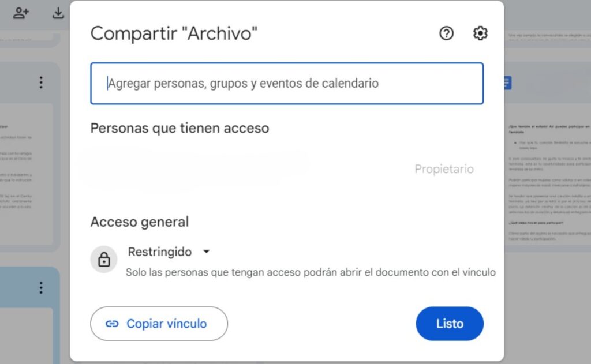Screen dimensions: 591x364
Task: Click the chain link icon in Copiar vínculo
Action: (x=112, y=324)
